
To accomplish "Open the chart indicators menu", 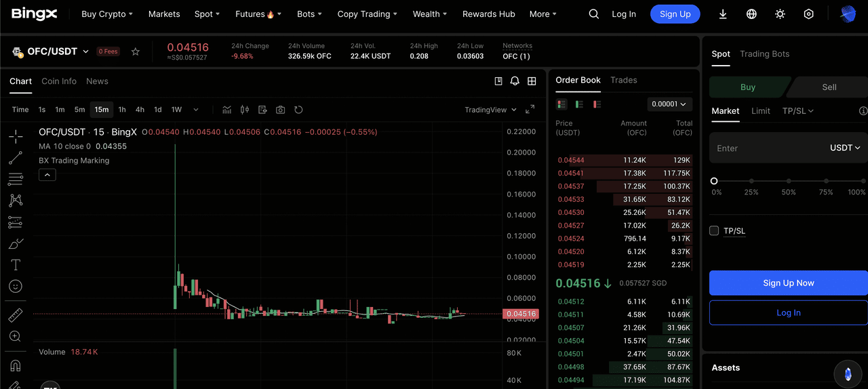I will (227, 110).
